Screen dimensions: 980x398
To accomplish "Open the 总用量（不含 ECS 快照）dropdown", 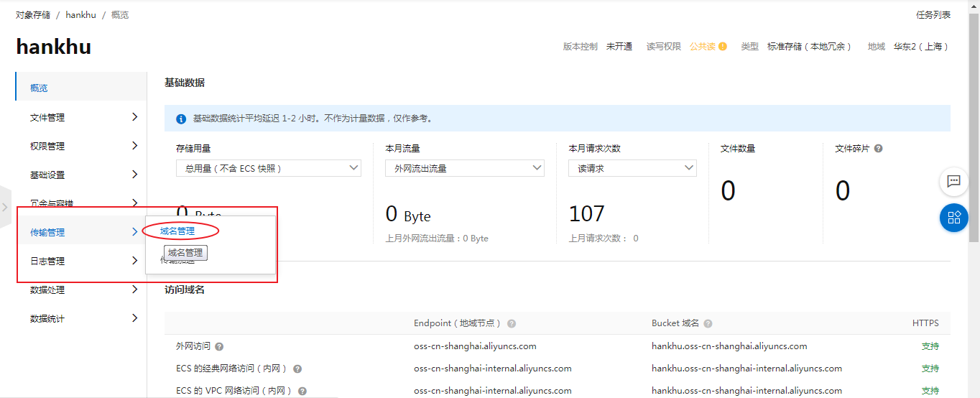I will 268,168.
